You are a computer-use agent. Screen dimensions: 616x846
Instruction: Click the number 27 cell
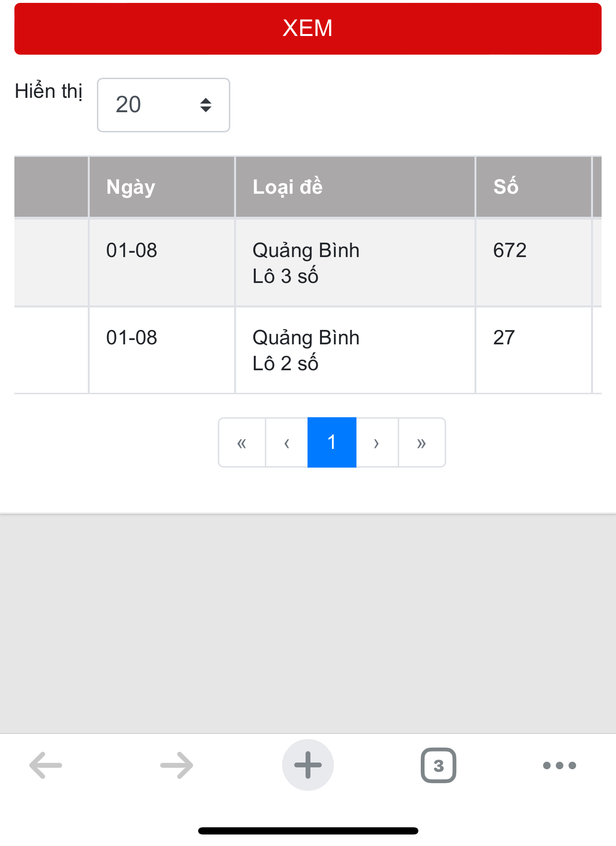click(504, 338)
